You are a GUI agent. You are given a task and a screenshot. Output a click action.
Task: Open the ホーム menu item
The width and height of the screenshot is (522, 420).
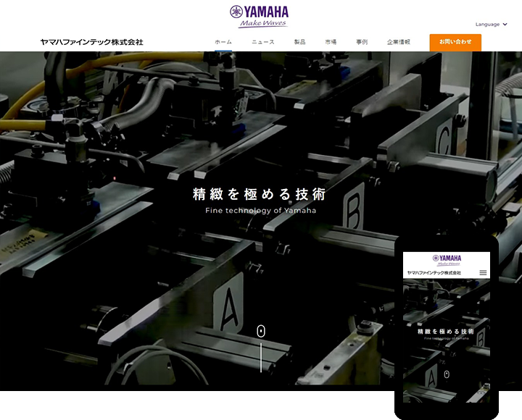coord(223,42)
